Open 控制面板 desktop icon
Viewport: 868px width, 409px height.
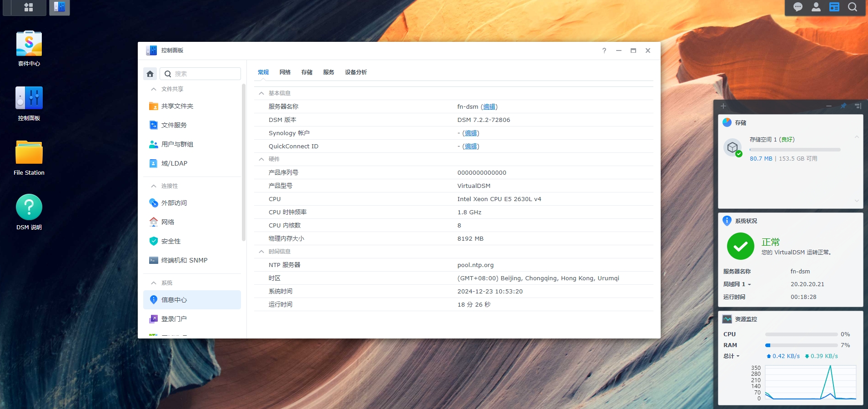point(29,103)
